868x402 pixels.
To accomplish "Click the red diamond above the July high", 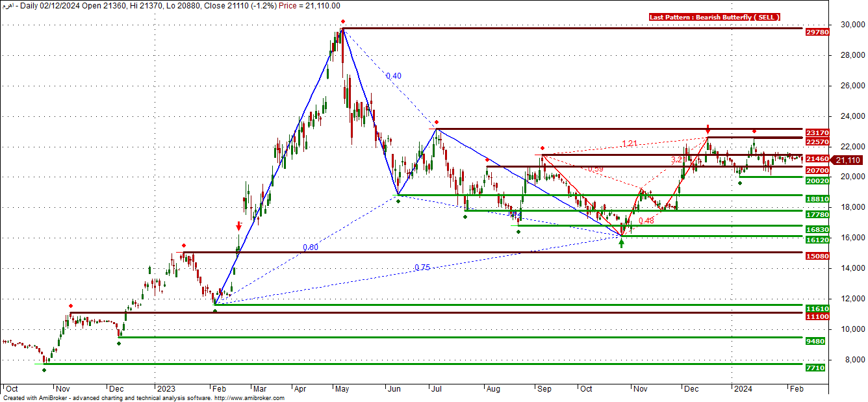I will 437,122.
